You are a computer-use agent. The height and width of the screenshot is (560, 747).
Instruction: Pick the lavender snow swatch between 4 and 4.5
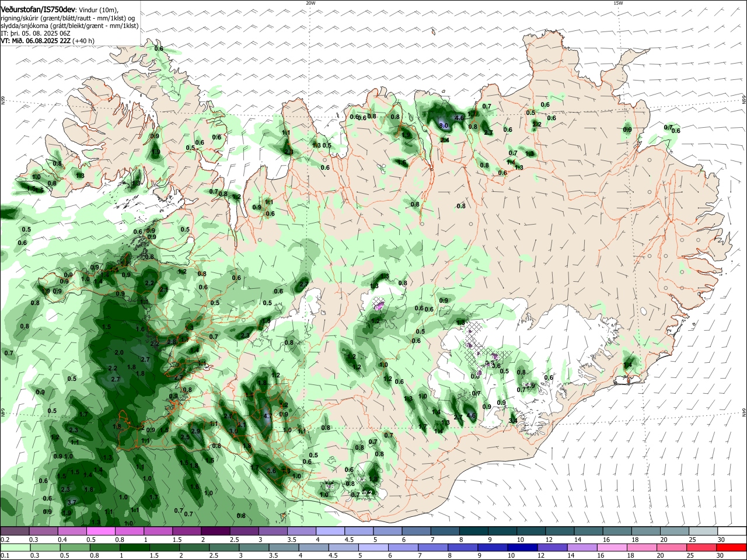click(329, 531)
